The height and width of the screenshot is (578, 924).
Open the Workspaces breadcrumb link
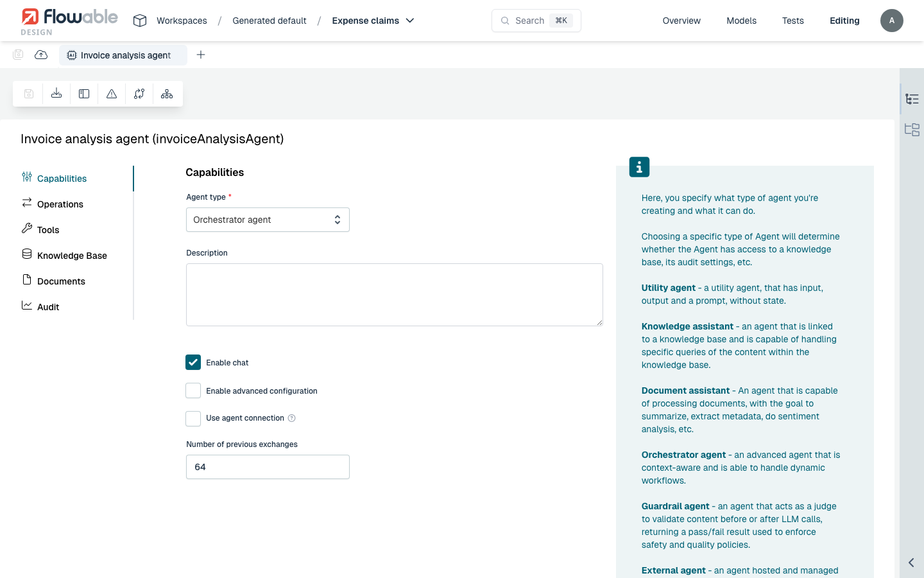pos(182,21)
